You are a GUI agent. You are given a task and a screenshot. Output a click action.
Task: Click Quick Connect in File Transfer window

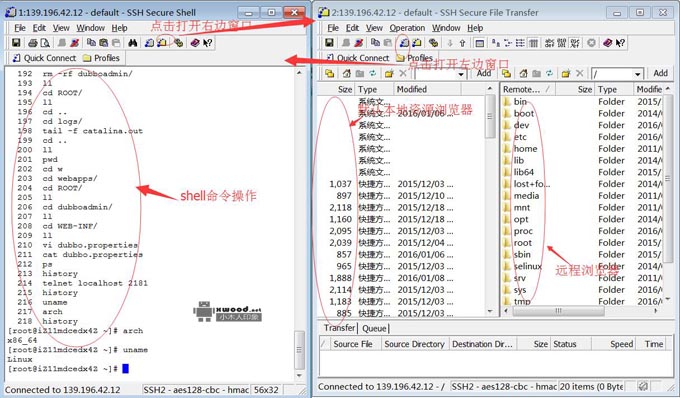click(358, 58)
